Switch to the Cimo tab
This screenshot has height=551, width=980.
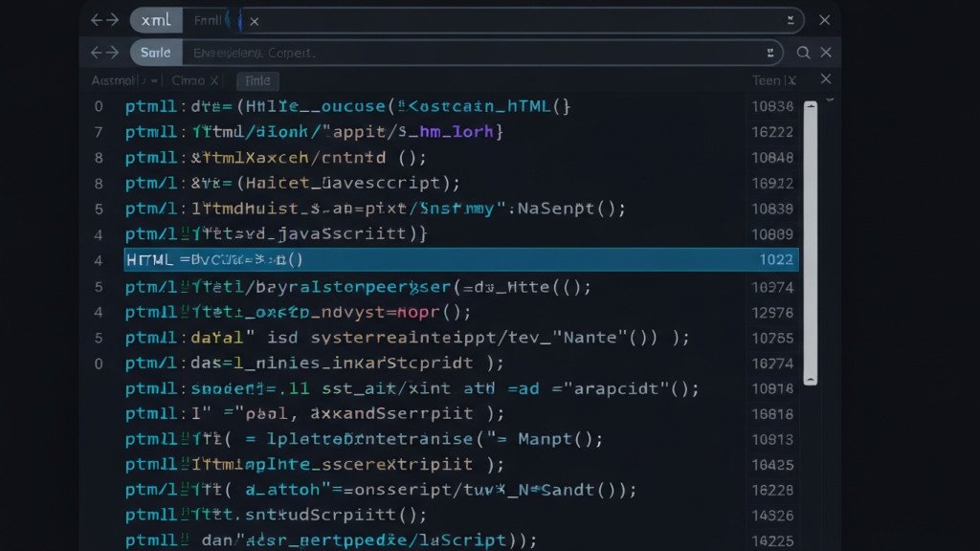tap(188, 80)
